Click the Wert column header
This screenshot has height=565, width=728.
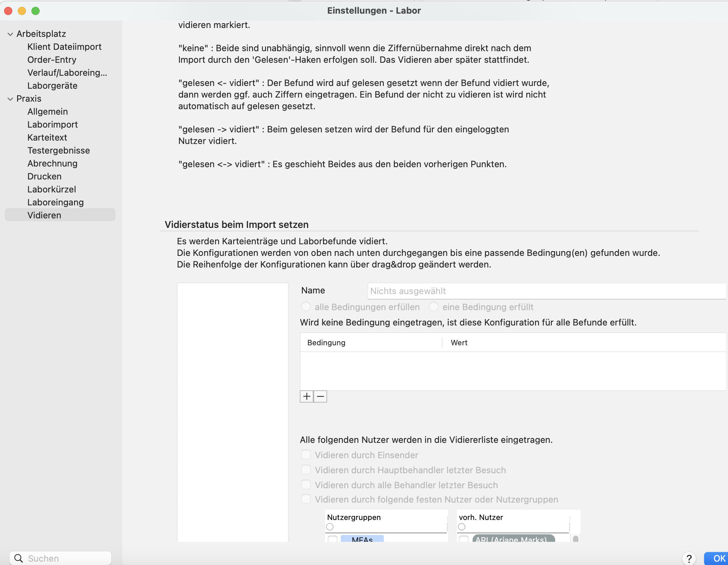coord(584,343)
